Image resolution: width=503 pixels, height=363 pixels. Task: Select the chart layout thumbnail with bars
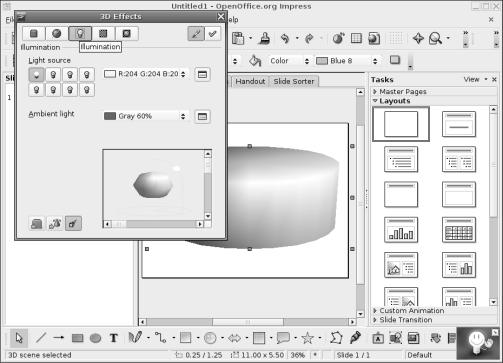401,230
